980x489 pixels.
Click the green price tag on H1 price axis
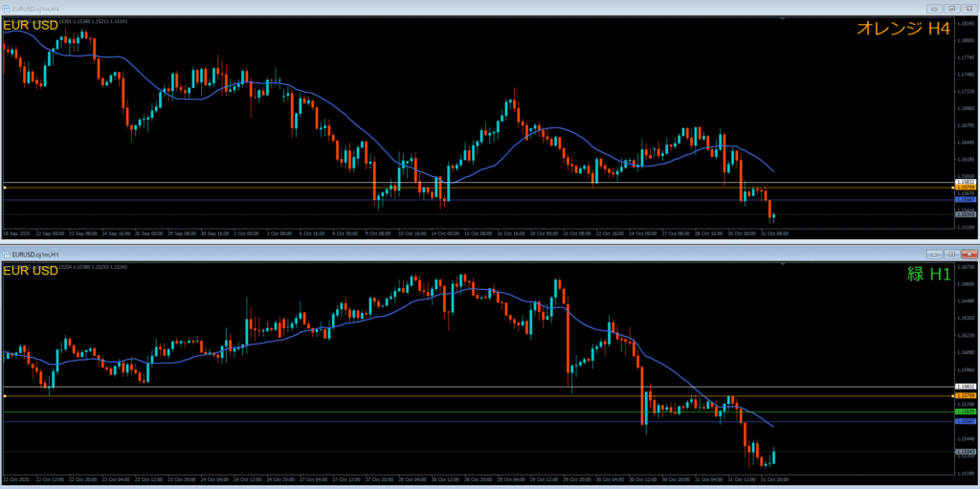[x=966, y=412]
